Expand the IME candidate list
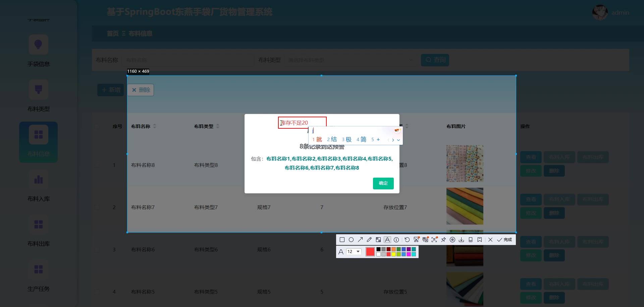The width and height of the screenshot is (644, 307). [398, 140]
